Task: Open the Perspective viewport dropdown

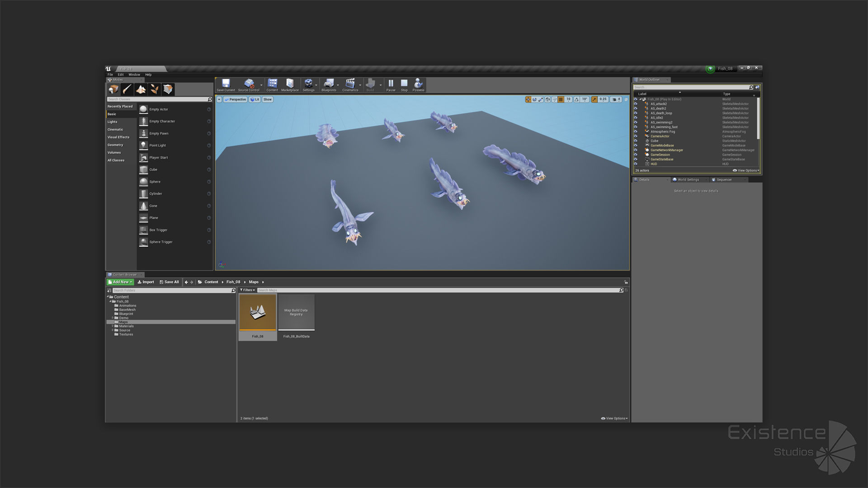Action: [x=235, y=99]
